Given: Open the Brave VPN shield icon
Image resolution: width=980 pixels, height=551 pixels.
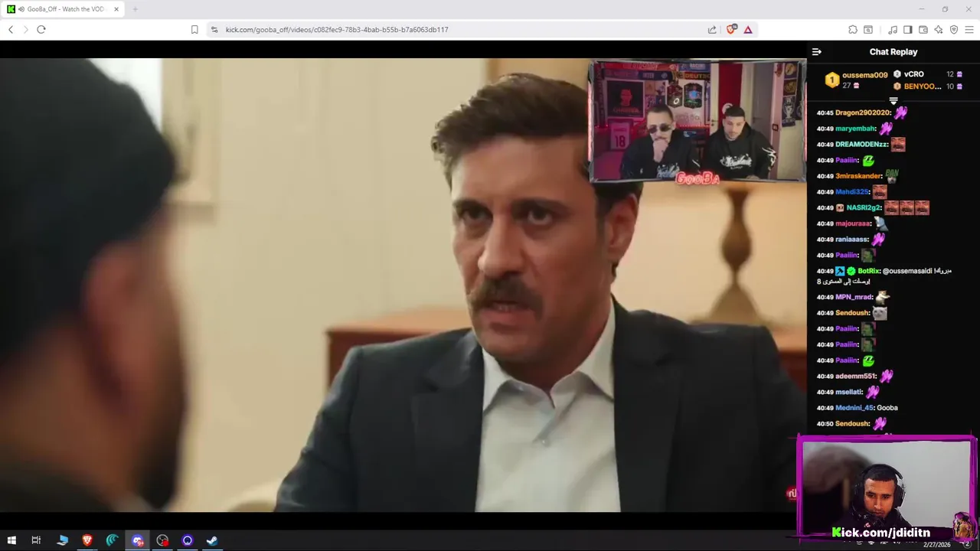Looking at the screenshot, I should (x=954, y=29).
